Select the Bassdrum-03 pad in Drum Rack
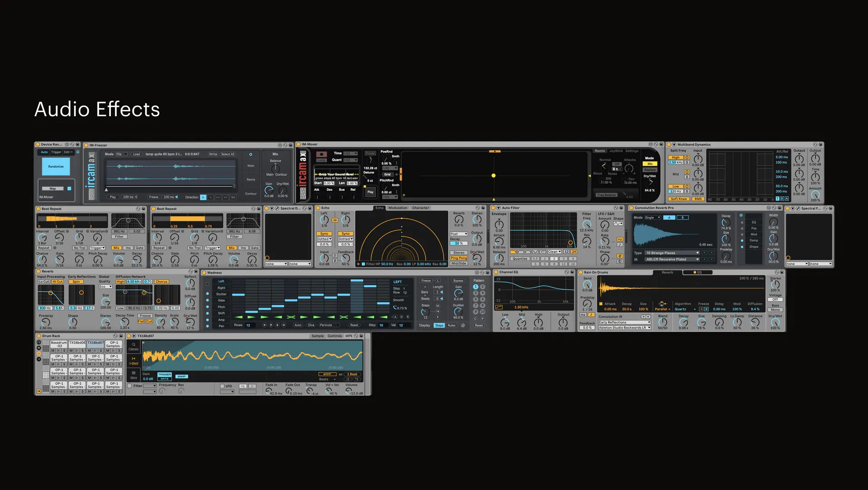868x490 pixels. 59,344
